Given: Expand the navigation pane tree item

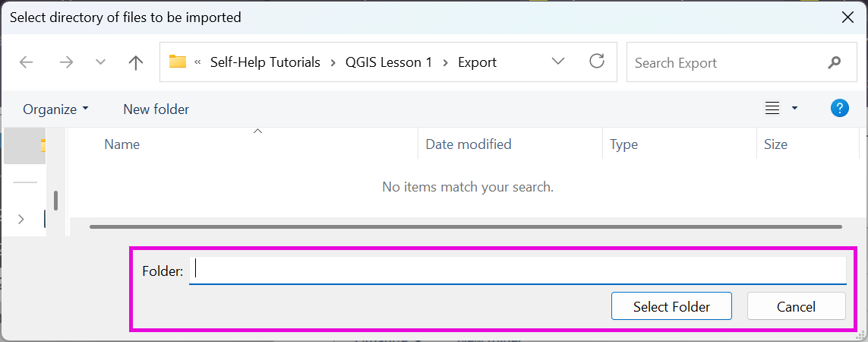Looking at the screenshot, I should [21, 219].
